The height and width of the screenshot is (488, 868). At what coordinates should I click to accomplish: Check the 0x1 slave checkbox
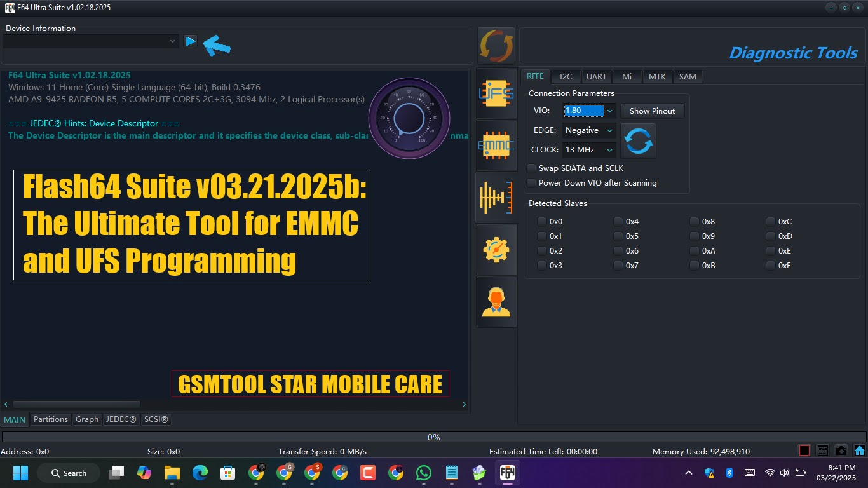[x=542, y=236]
